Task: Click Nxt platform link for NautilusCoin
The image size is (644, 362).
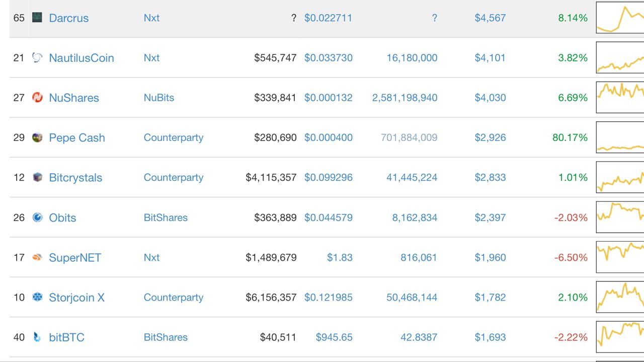Action: (x=151, y=57)
